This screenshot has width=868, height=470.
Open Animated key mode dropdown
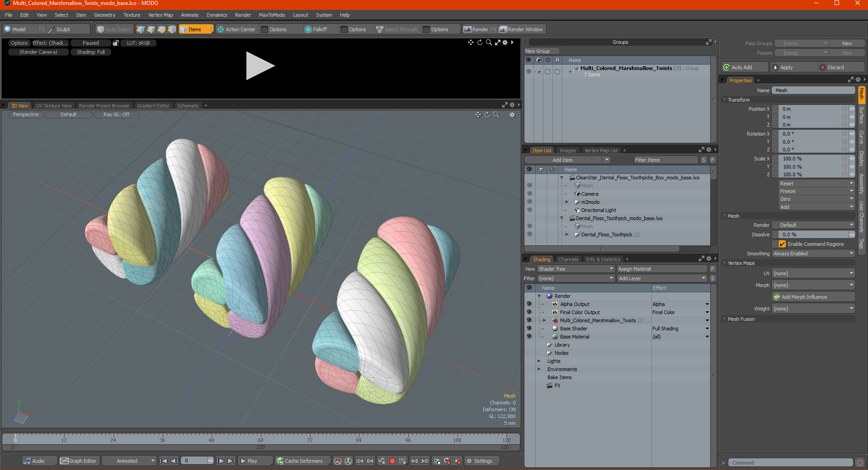pyautogui.click(x=129, y=461)
